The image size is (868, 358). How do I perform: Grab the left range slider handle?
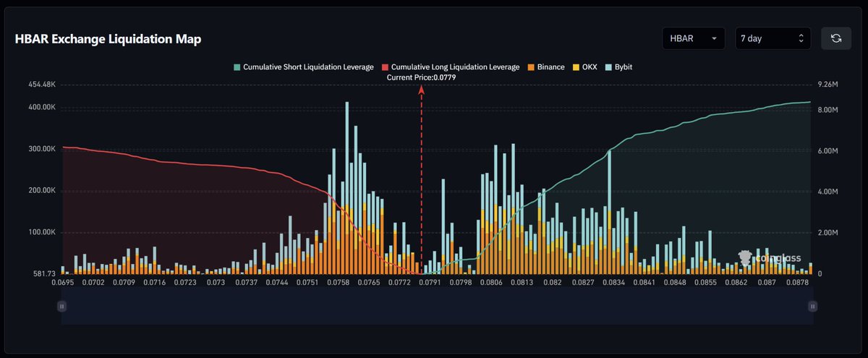click(61, 306)
